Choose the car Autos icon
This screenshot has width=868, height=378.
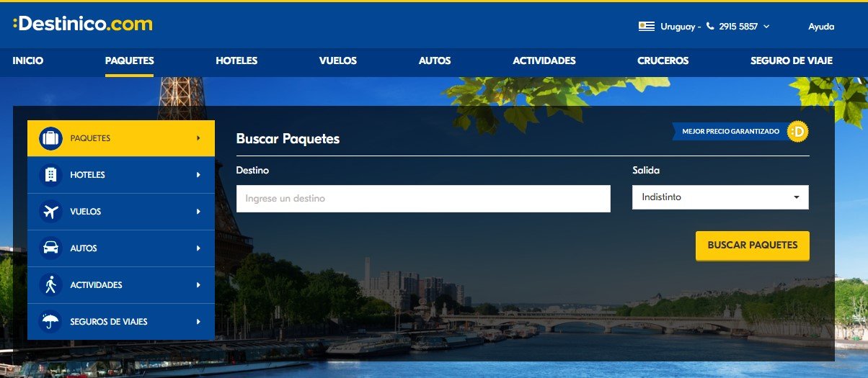(50, 248)
